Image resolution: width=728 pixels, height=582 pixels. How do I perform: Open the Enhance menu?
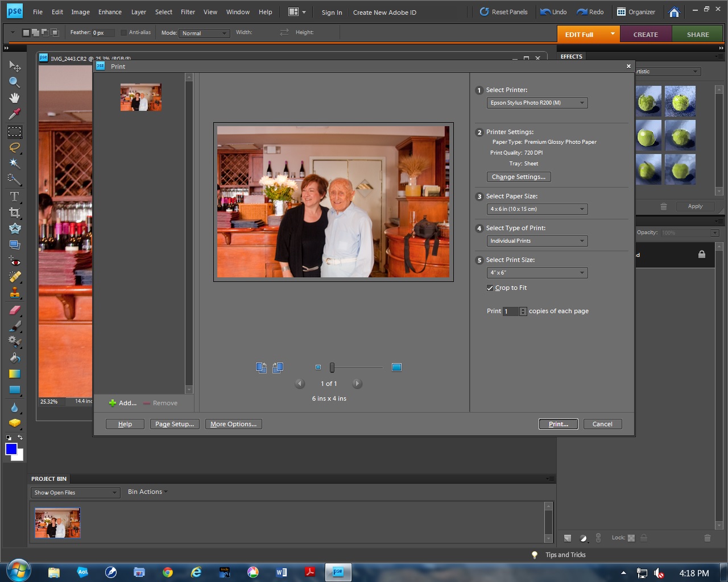(110, 12)
